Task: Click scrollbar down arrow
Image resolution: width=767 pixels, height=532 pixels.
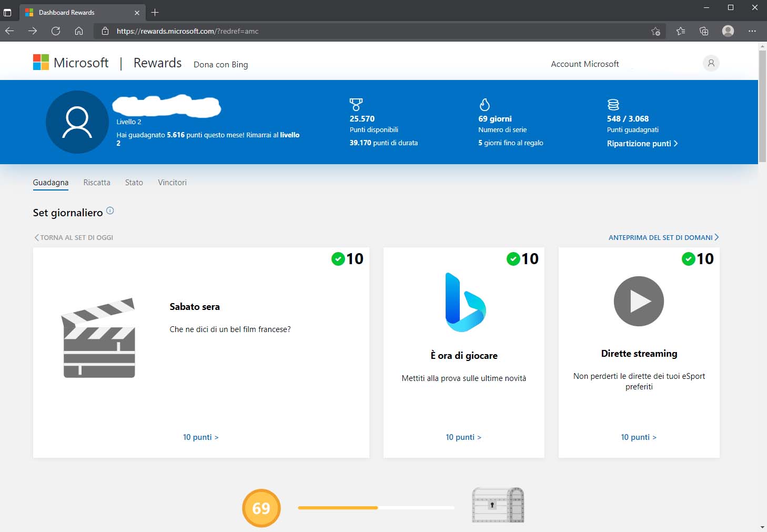Action: point(762,527)
